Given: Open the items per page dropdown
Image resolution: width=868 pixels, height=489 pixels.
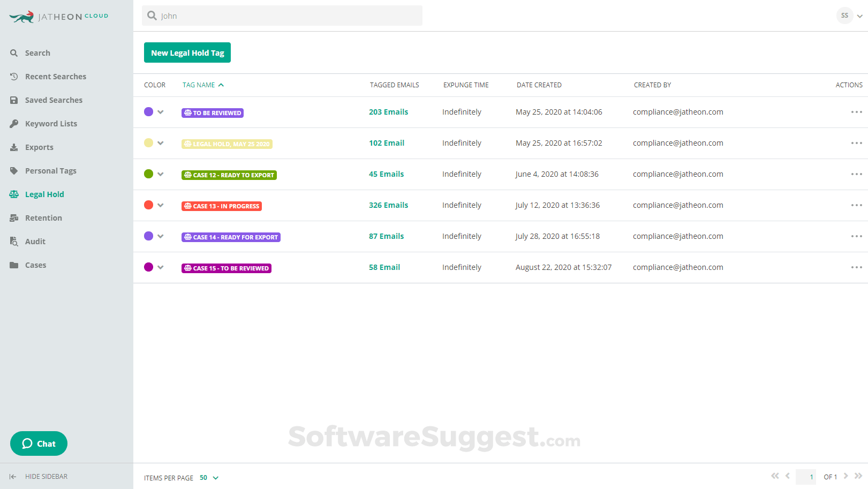Looking at the screenshot, I should point(208,477).
